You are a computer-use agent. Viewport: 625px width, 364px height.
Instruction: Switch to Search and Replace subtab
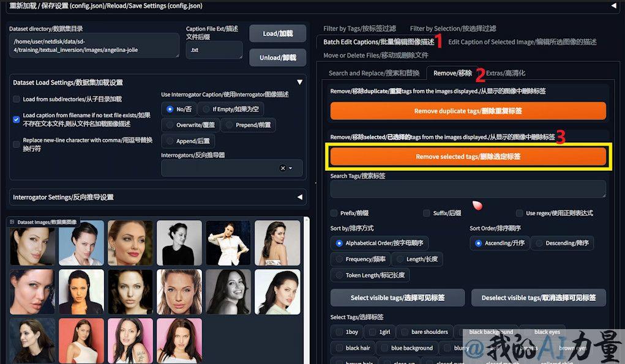[x=374, y=73]
